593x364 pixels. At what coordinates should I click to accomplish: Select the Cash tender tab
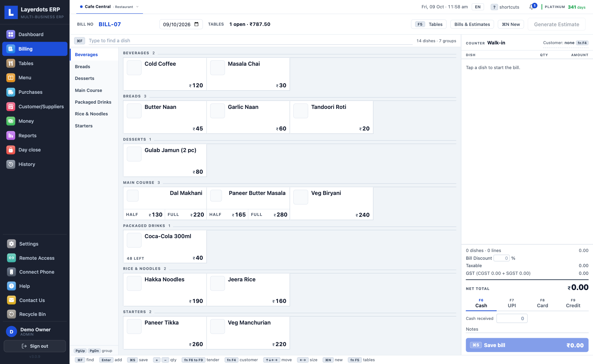[x=481, y=303]
